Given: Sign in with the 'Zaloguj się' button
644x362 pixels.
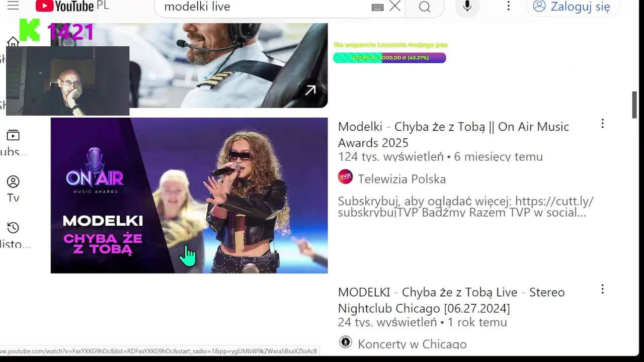Looking at the screenshot, I should (573, 7).
